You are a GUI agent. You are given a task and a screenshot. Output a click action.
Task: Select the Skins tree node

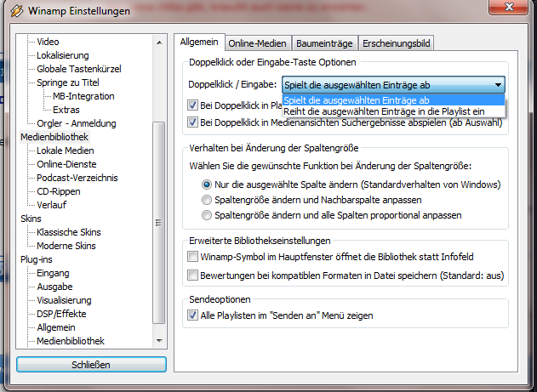click(31, 219)
